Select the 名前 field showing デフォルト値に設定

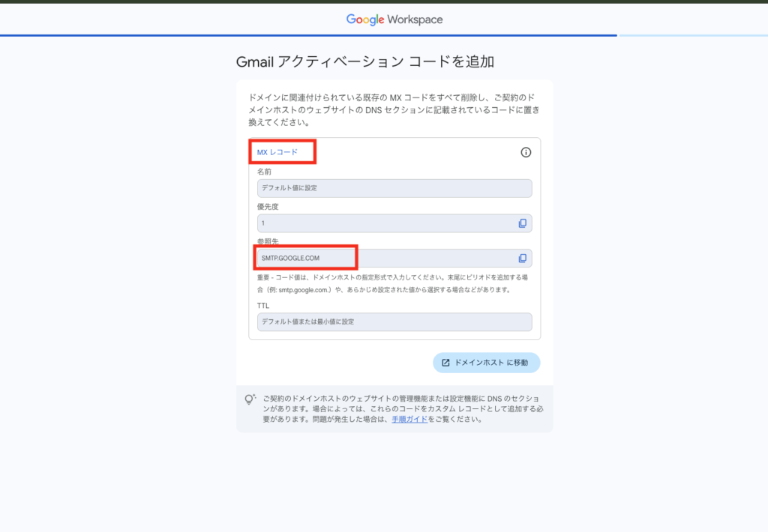click(x=394, y=188)
